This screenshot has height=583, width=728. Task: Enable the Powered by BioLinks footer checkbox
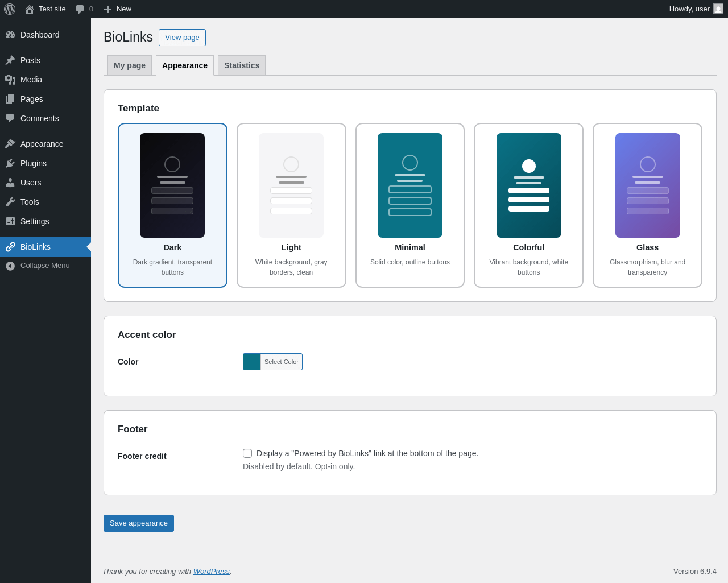[247, 453]
